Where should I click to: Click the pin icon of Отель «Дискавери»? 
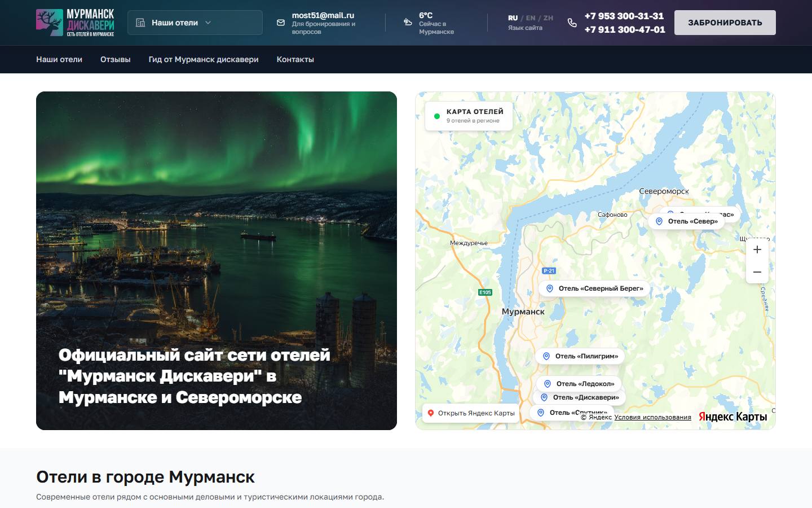pos(544,397)
